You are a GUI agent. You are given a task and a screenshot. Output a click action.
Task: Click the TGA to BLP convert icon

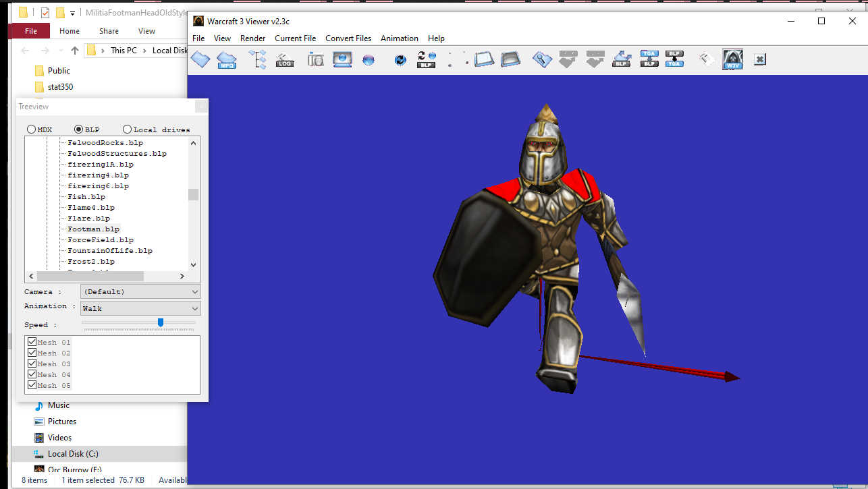649,59
